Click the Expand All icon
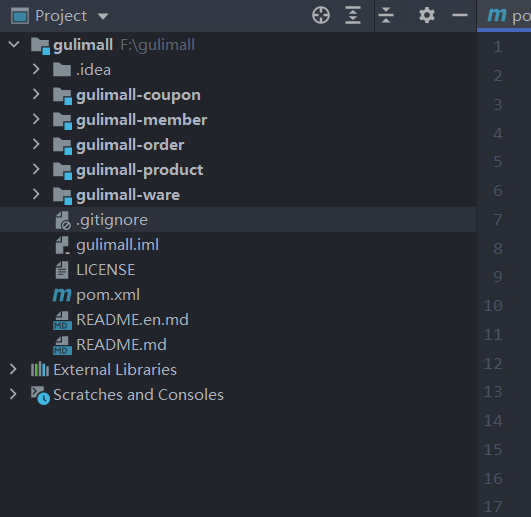Viewport: 531px width, 517px height. click(353, 16)
